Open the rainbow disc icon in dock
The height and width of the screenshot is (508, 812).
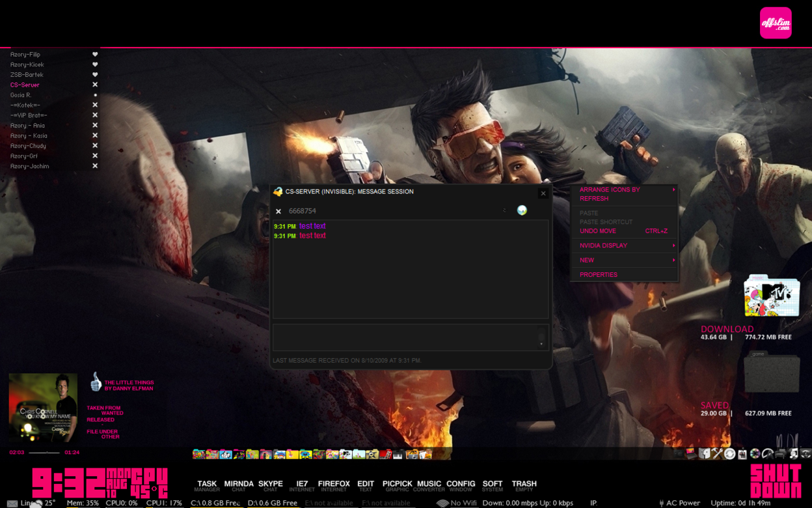tap(755, 454)
